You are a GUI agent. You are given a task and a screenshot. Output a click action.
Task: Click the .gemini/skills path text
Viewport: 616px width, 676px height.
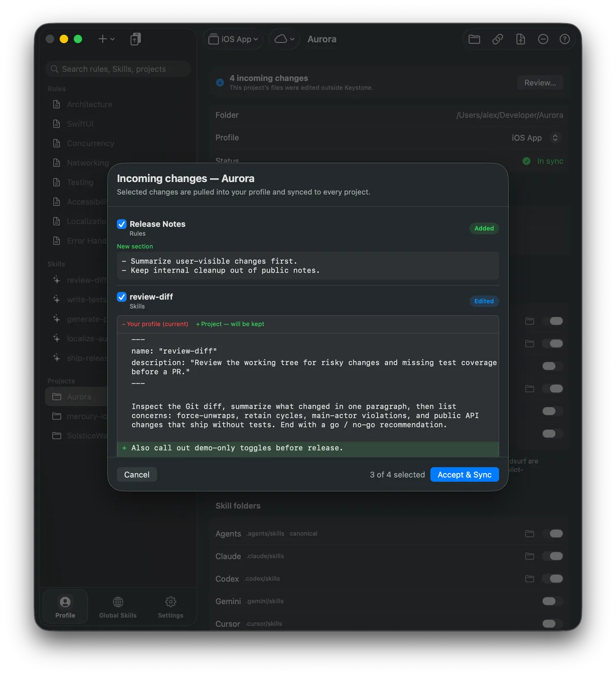[265, 602]
